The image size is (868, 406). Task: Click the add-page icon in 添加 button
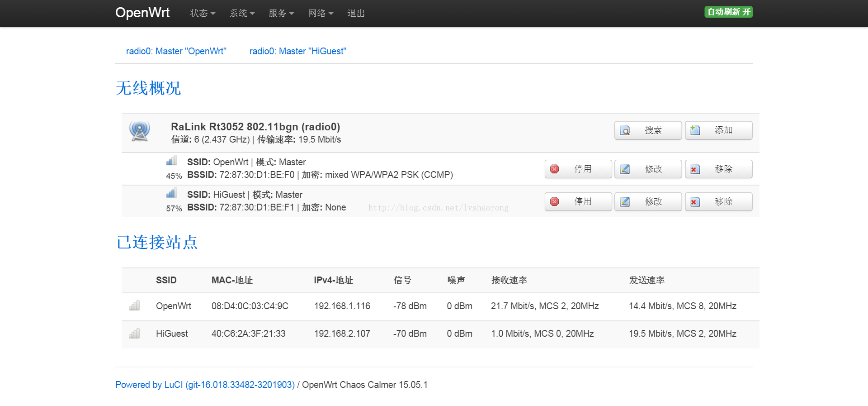point(695,130)
